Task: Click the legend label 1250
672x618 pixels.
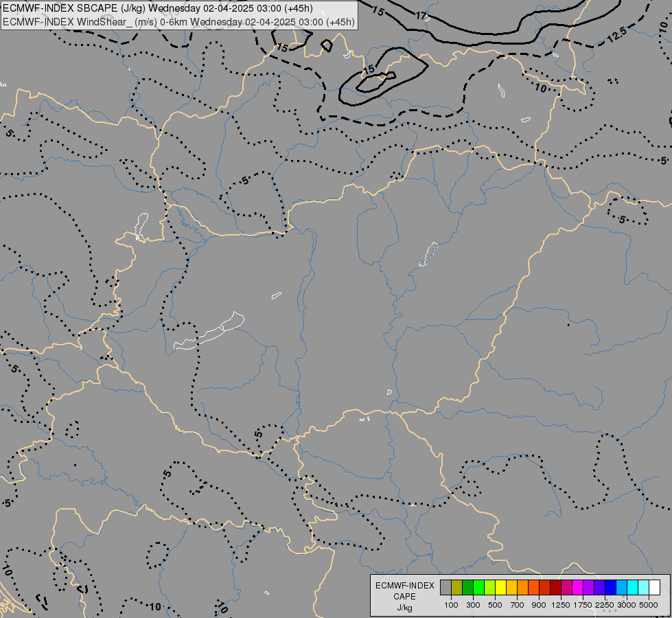Action: (x=561, y=605)
